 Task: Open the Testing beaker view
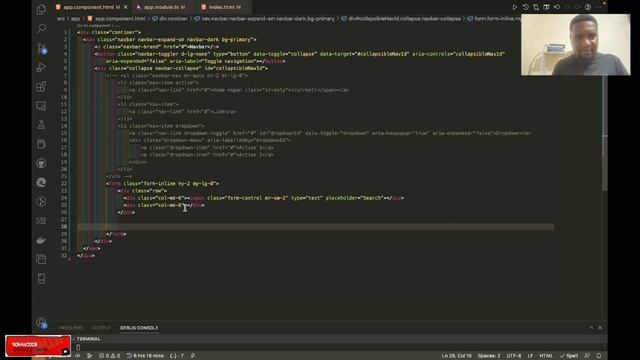point(41,125)
